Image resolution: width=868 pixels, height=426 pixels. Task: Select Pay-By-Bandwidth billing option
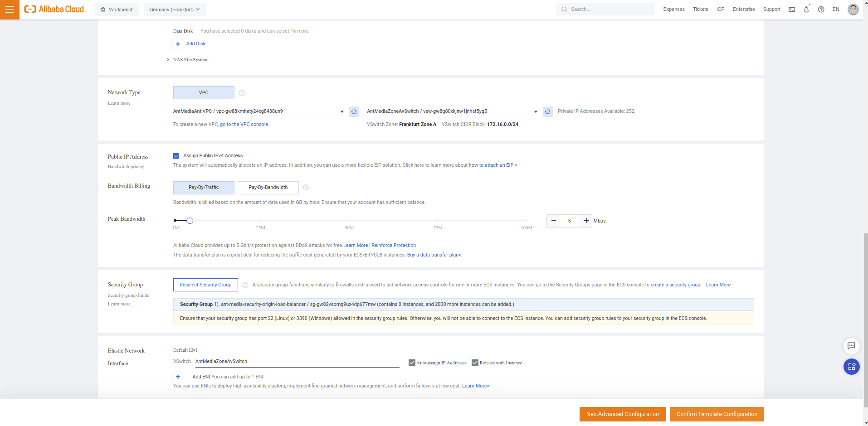click(x=268, y=188)
